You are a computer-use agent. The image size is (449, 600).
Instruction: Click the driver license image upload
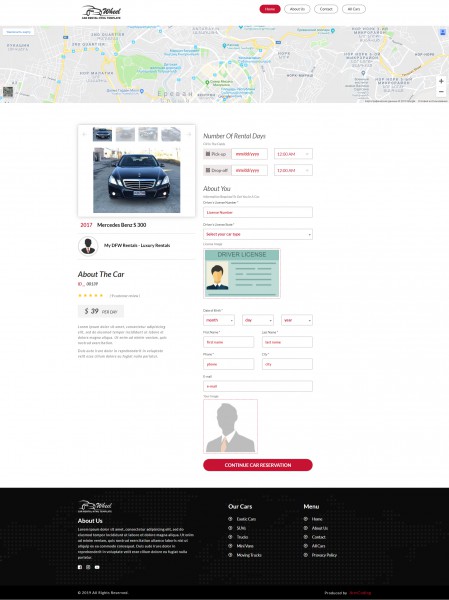(x=242, y=273)
